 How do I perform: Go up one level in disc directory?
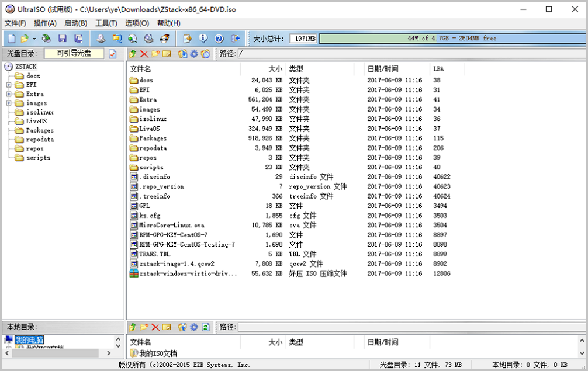[133, 53]
